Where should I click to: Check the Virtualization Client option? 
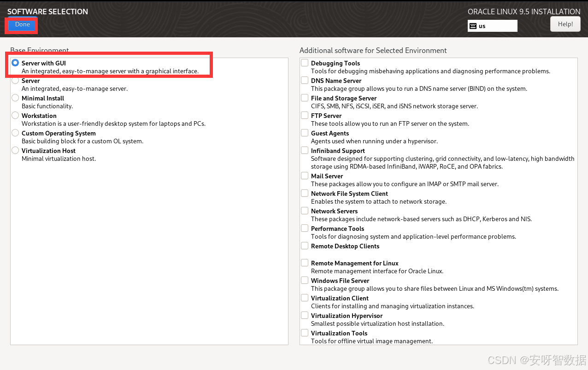tap(305, 298)
